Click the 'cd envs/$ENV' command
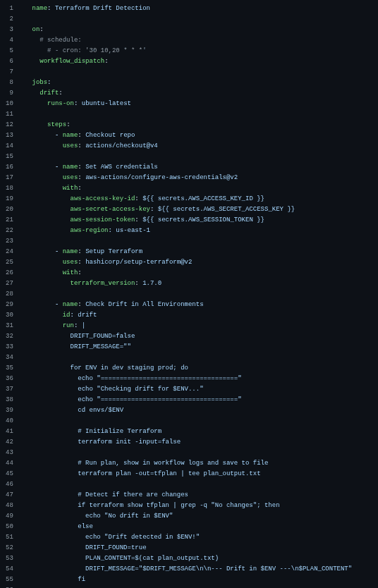 tap(101, 410)
